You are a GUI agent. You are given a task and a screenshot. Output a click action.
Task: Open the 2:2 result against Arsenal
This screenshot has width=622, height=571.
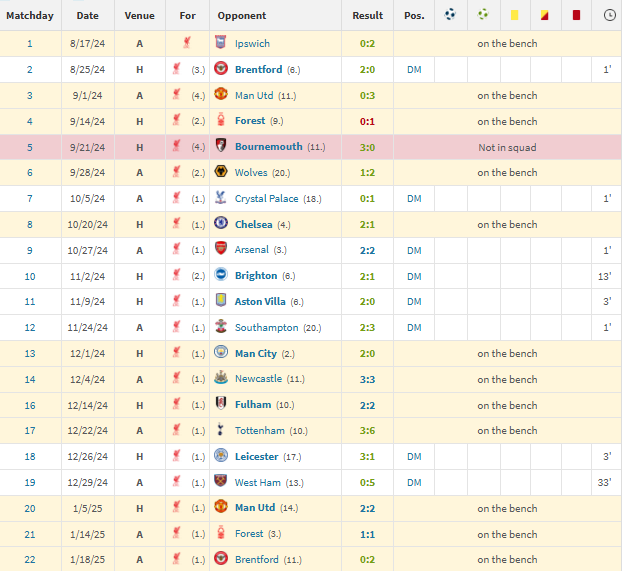367,250
